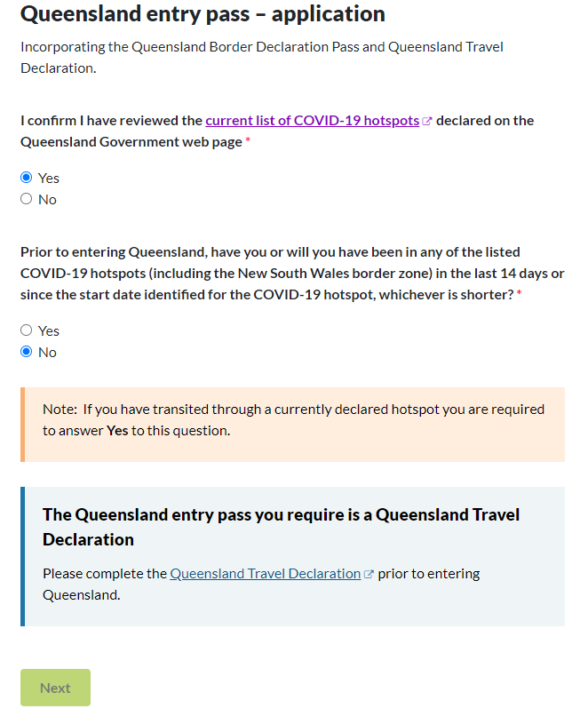Click the Queensland entry pass application heading
Screen dimensions: 588x724
click(203, 14)
